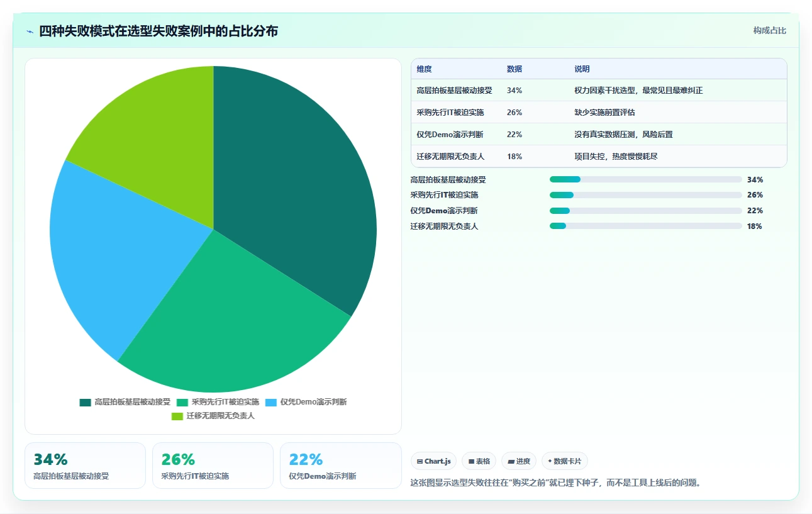Click the 表格 tag

coord(479,461)
